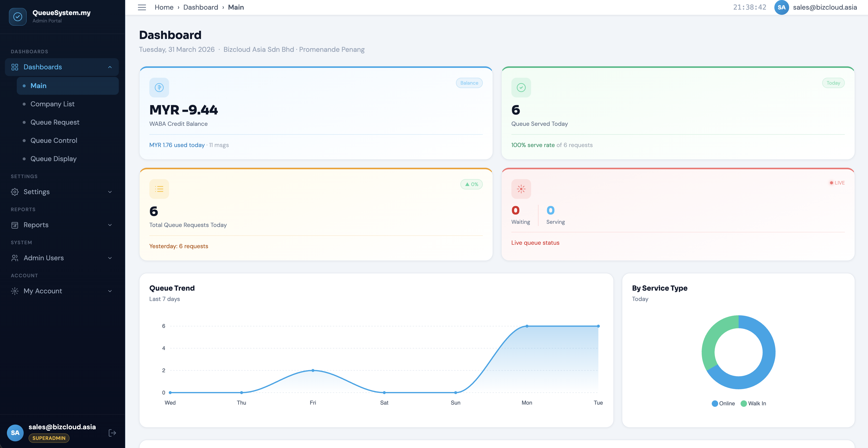Click 'Live queue status' text

click(536, 243)
